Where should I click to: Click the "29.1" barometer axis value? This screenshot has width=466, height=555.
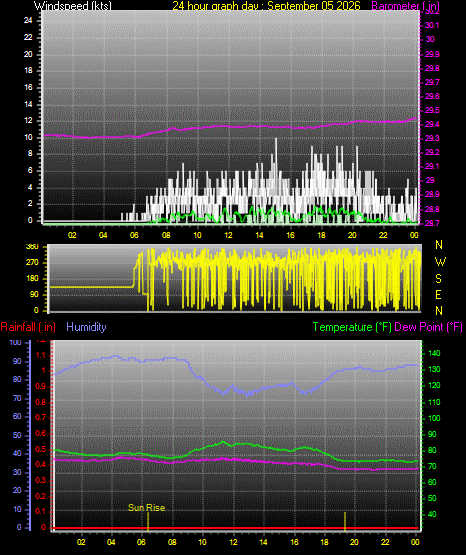[432, 166]
